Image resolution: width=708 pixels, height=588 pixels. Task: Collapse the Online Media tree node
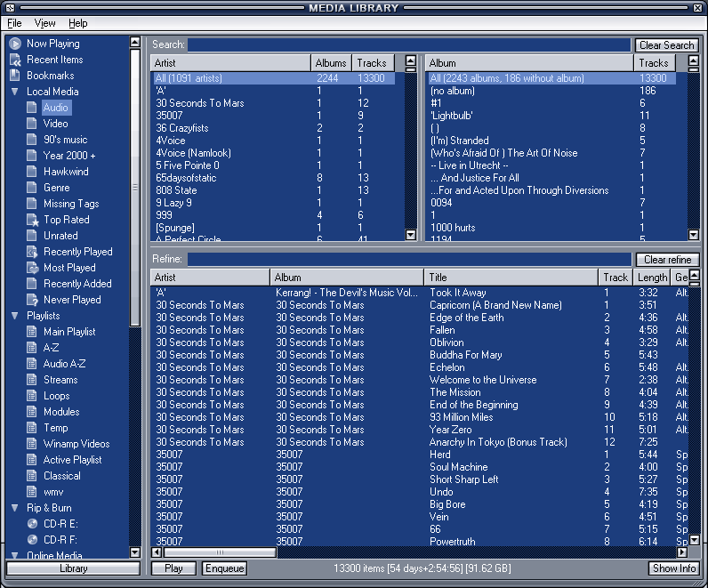point(15,555)
